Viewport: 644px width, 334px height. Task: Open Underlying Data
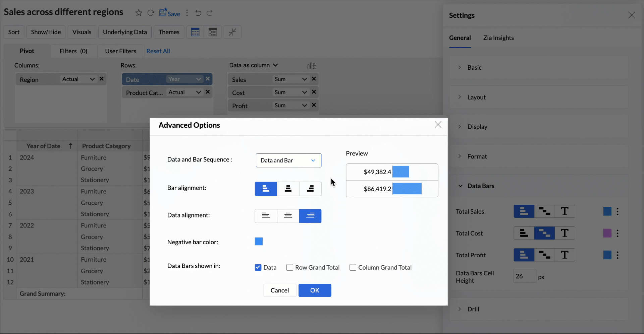[x=125, y=32]
